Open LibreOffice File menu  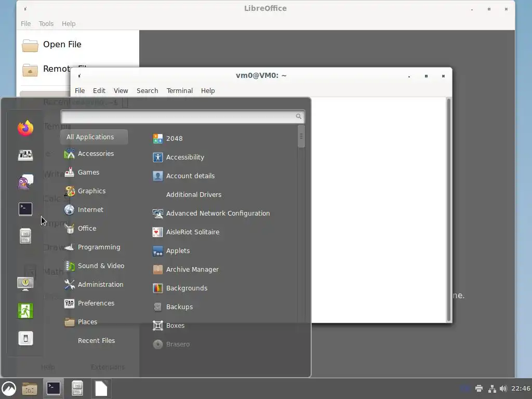coord(26,23)
